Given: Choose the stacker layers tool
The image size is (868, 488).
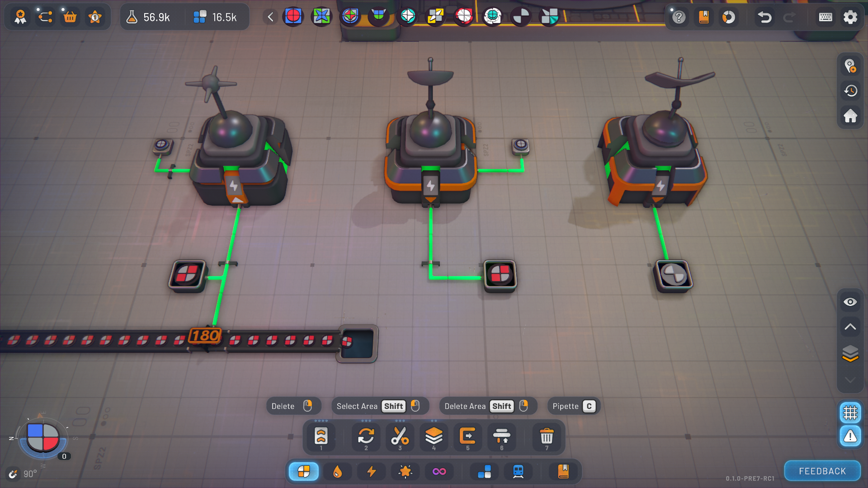Looking at the screenshot, I should 434,436.
